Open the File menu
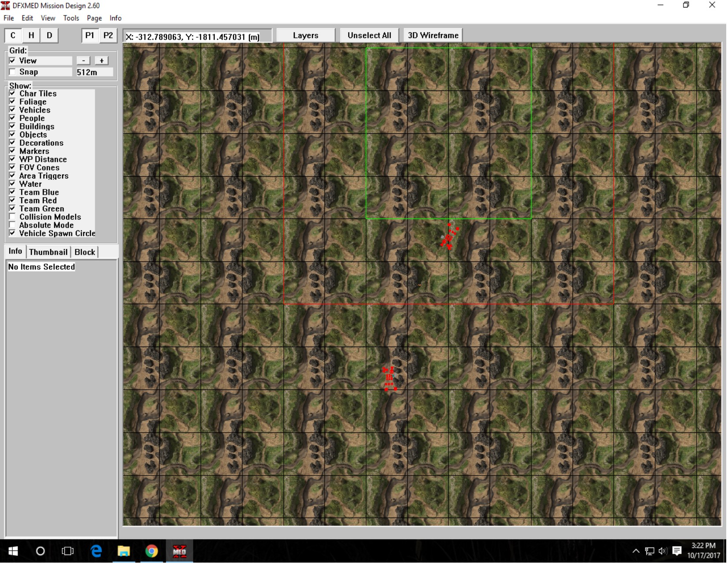The image size is (728, 563). tap(9, 18)
